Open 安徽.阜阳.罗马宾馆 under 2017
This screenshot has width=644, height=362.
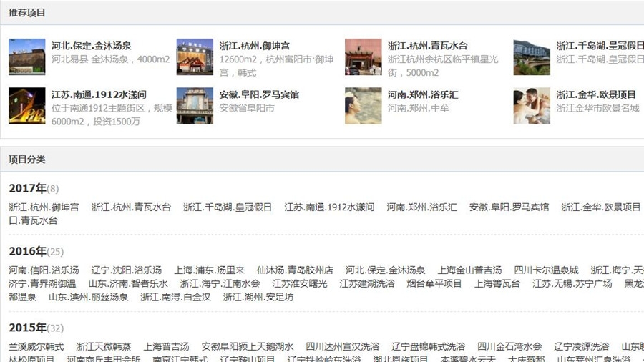(509, 207)
